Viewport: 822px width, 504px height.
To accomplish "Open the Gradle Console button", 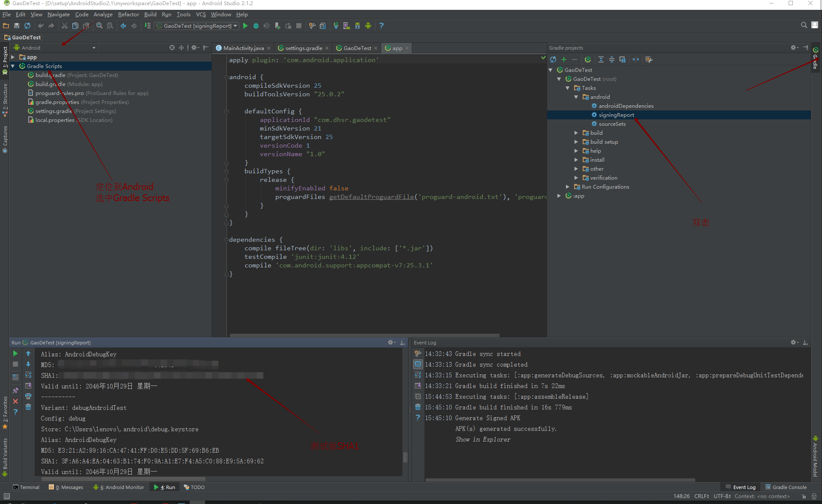I will tap(786, 487).
